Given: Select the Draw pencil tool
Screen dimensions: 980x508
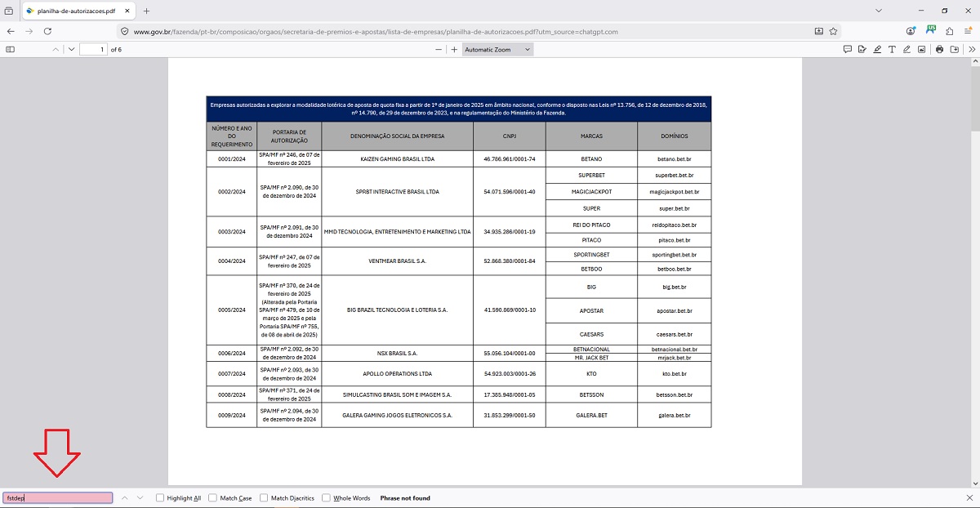Looking at the screenshot, I should [x=906, y=49].
